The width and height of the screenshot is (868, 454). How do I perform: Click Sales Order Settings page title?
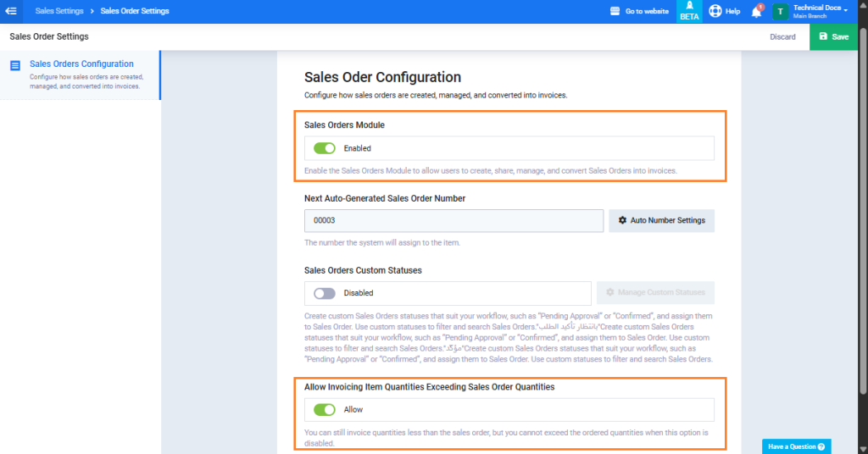(48, 36)
